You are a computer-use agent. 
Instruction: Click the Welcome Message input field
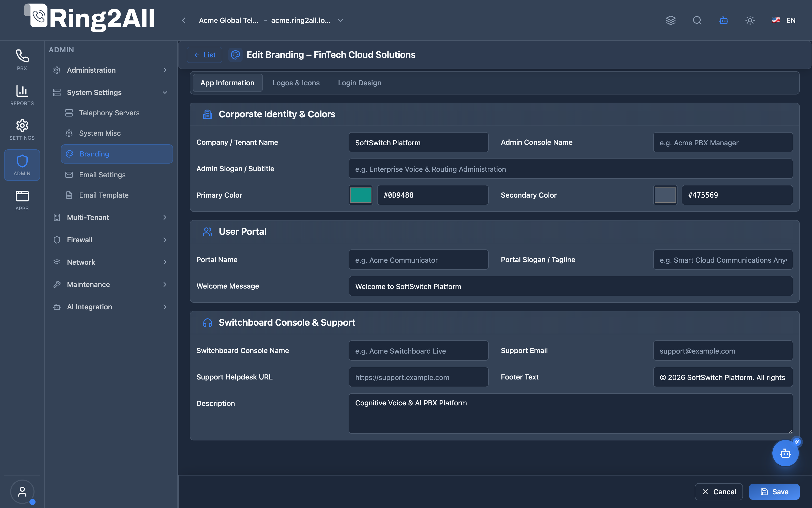571,286
